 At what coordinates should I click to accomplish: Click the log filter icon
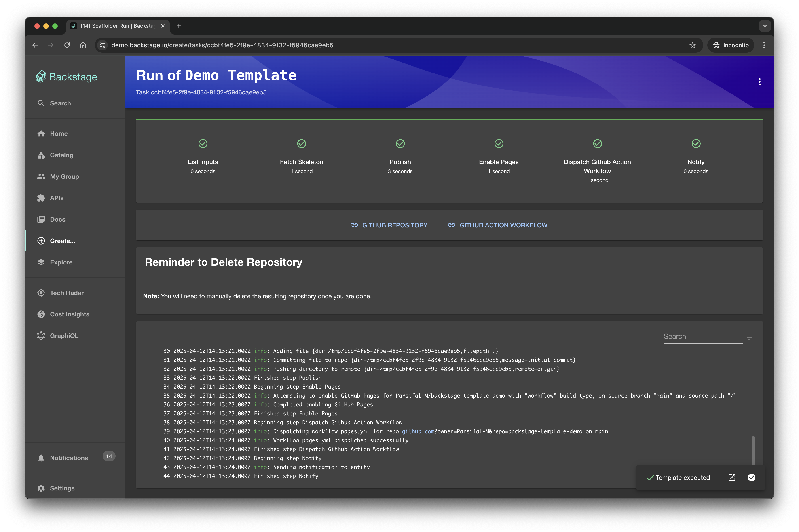pyautogui.click(x=749, y=337)
